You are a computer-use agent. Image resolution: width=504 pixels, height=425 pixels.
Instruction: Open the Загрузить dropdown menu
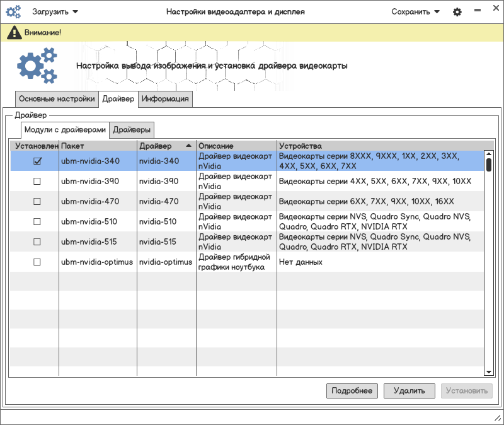(x=55, y=12)
